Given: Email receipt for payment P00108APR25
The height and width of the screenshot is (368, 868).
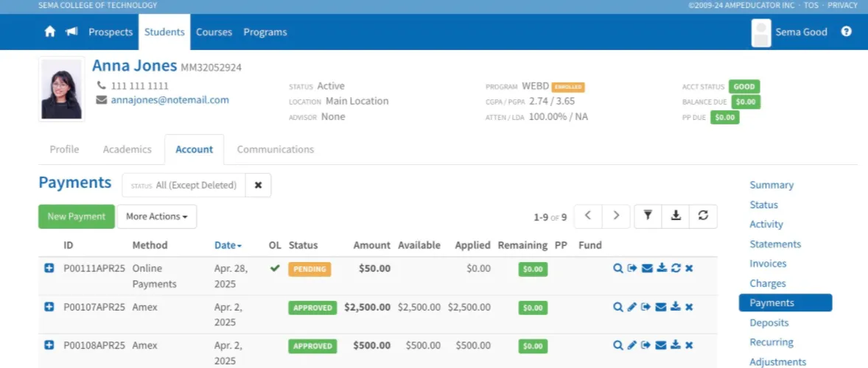Looking at the screenshot, I should (661, 345).
